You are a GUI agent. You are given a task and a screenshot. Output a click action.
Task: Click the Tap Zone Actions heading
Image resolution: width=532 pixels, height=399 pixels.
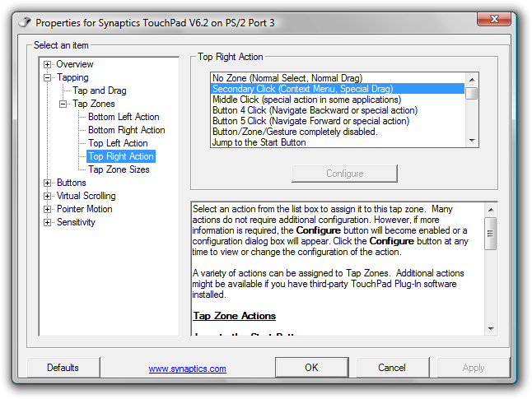click(234, 316)
